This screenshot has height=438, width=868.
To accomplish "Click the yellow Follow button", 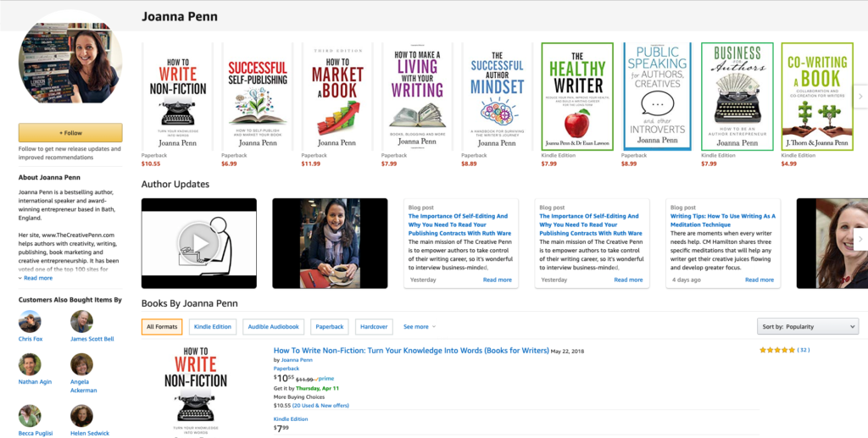I will click(70, 133).
